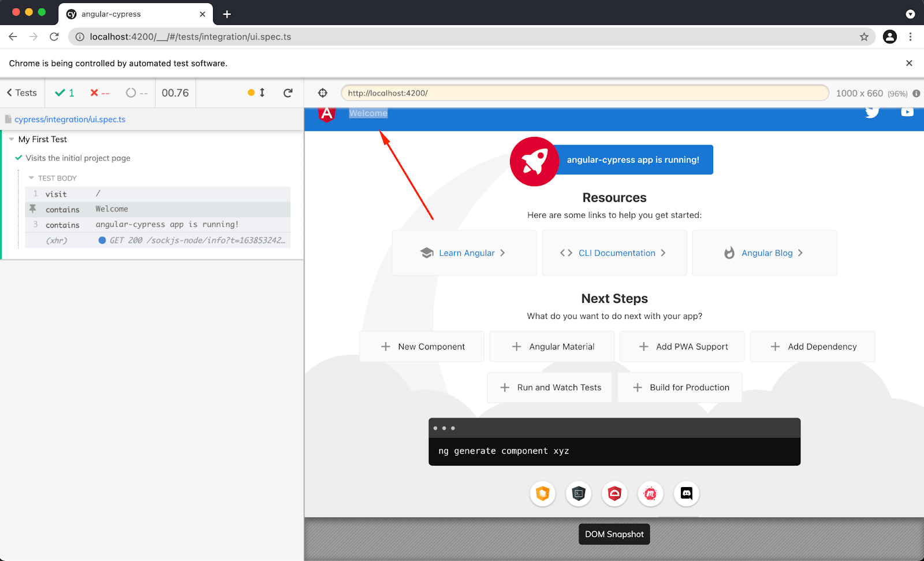Click the Chrome tab search dropdown arrow
The height and width of the screenshot is (561, 924).
(910, 14)
